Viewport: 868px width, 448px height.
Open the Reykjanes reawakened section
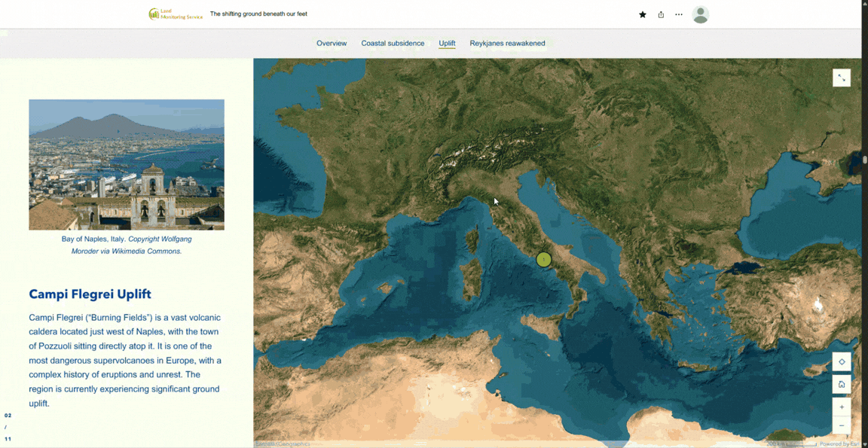(x=507, y=43)
